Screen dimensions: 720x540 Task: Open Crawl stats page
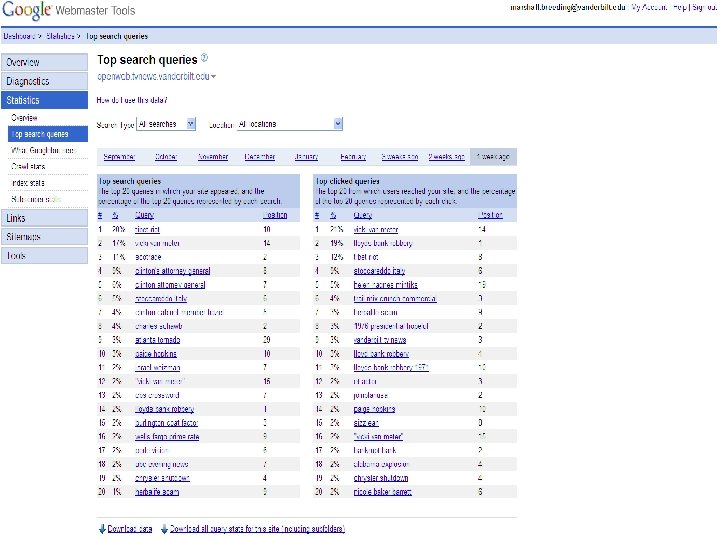pyautogui.click(x=28, y=166)
